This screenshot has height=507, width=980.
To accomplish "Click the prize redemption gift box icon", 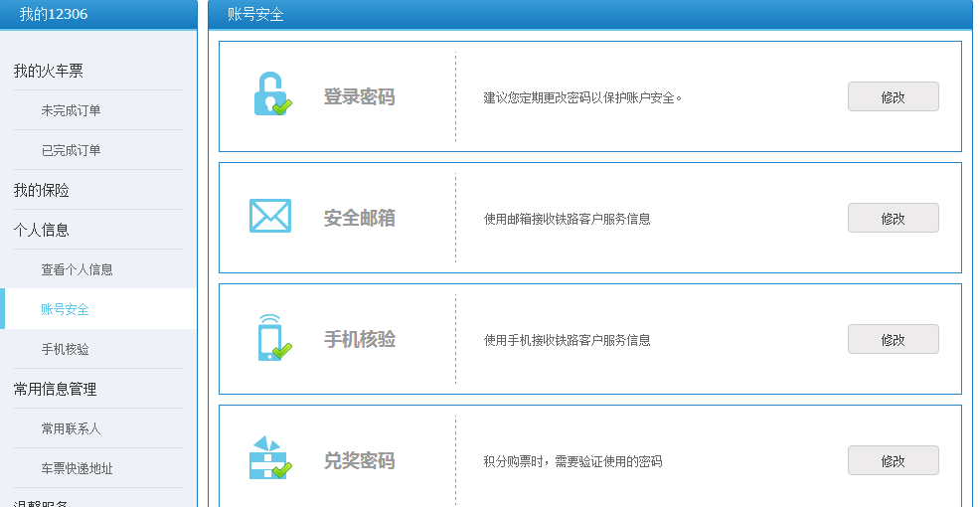I will pyautogui.click(x=270, y=457).
